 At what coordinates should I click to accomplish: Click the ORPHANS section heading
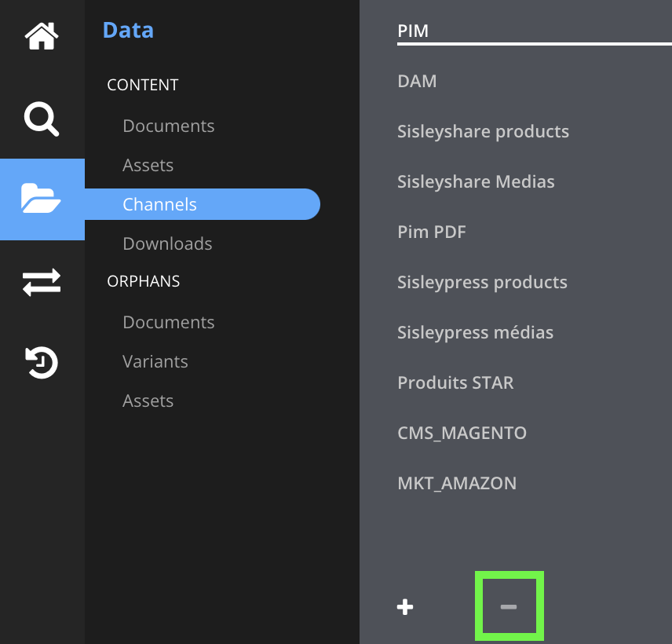[144, 281]
